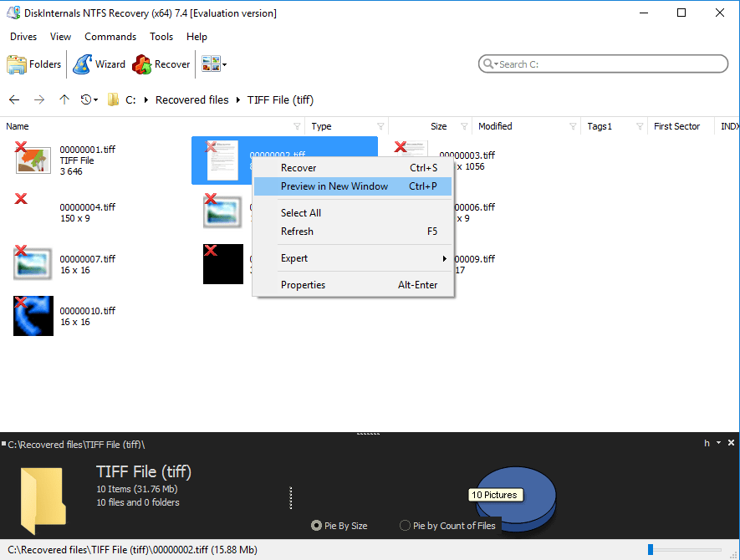Expand the view mode dropdown arrow

tap(224, 64)
